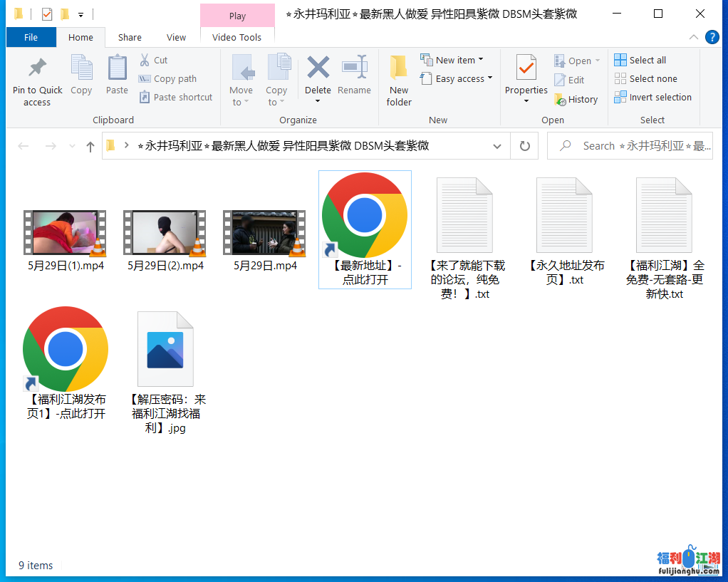
Task: Expand the address bar history chevron
Action: click(496, 146)
